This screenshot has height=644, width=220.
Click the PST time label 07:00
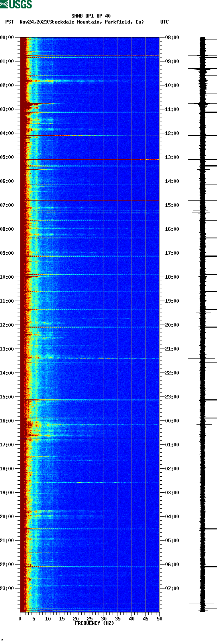pyautogui.click(x=7, y=205)
